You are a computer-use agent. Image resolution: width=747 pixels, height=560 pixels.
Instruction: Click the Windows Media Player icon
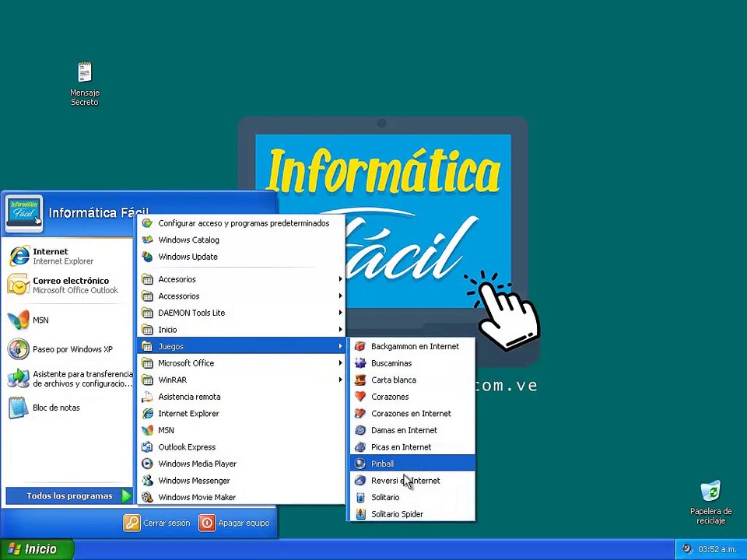point(148,464)
